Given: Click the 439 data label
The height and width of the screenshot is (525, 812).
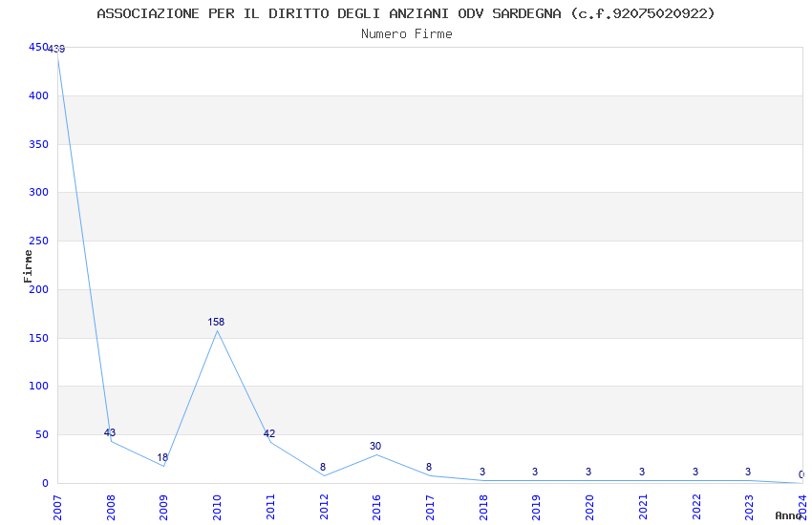Looking at the screenshot, I should [56, 49].
